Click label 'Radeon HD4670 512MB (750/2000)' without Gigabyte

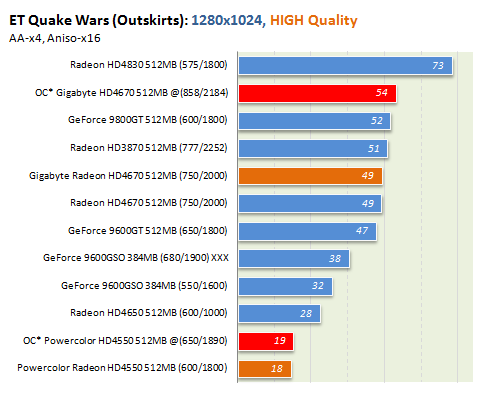point(149,203)
